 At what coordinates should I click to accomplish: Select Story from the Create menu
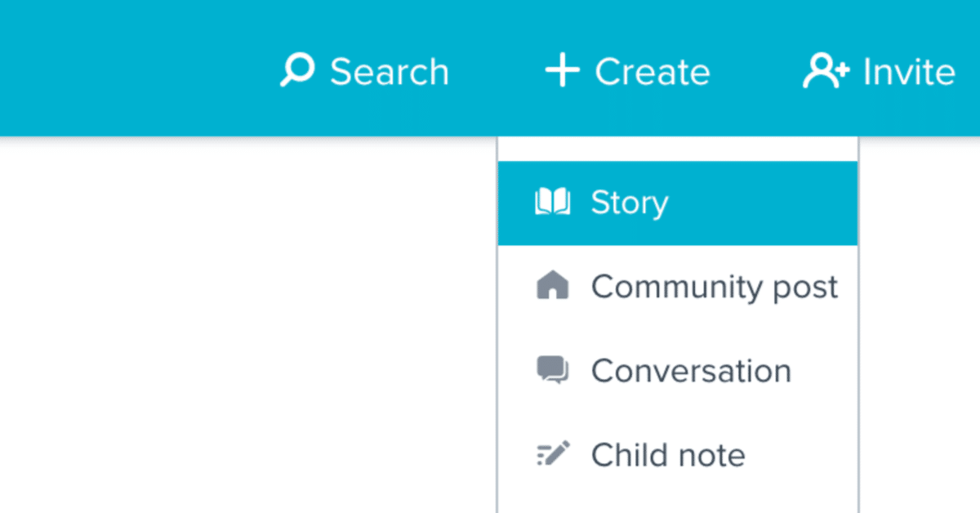point(678,203)
